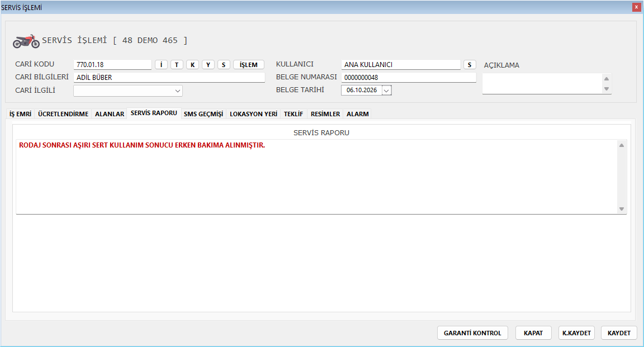Click the İ button beside the cari kodu
Viewport: 644px width, 347px height.
(x=161, y=64)
